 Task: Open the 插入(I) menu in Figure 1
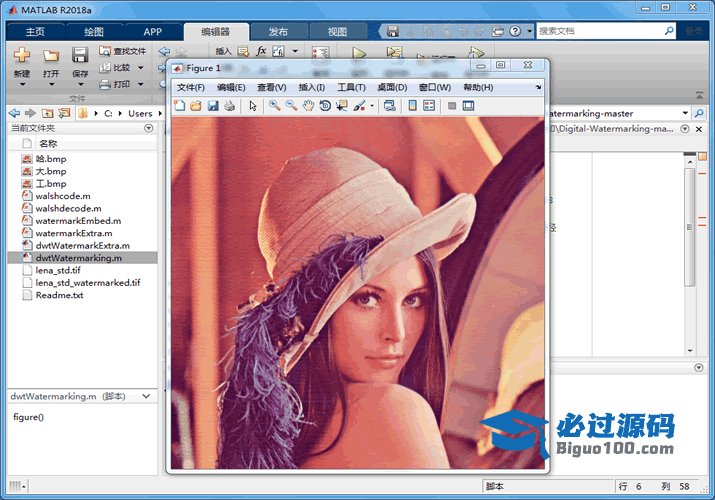[x=312, y=87]
